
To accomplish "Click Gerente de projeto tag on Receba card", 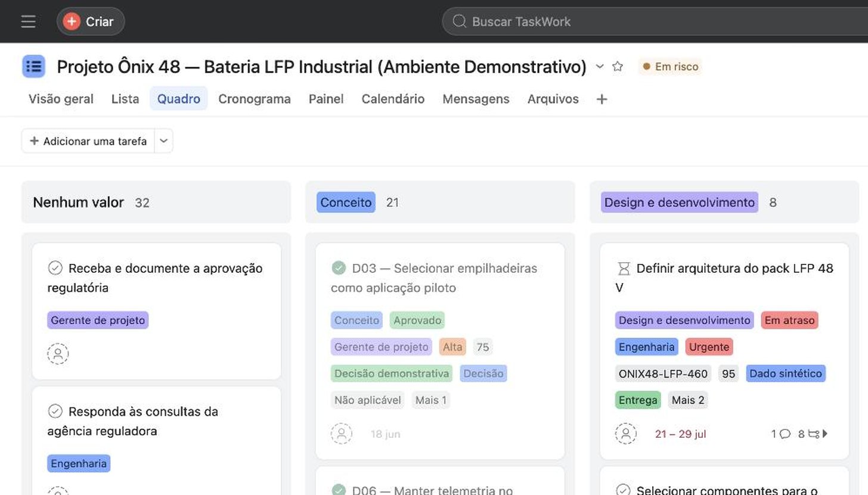I will pos(98,320).
